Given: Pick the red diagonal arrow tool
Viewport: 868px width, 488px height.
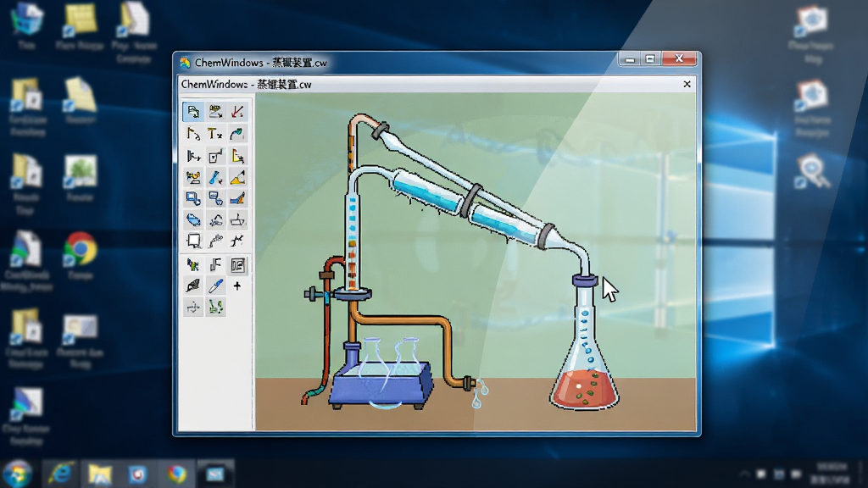Looking at the screenshot, I should coord(237,112).
